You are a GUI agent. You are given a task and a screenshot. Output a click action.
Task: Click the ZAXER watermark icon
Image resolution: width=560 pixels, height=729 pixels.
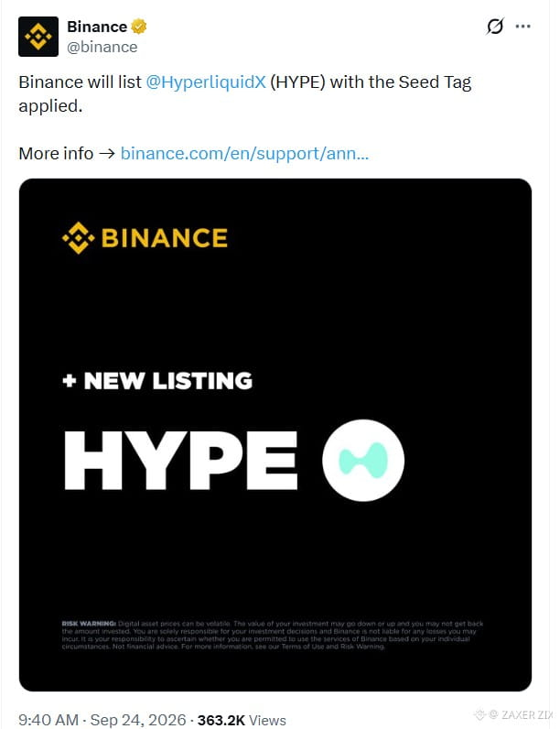coord(480,714)
